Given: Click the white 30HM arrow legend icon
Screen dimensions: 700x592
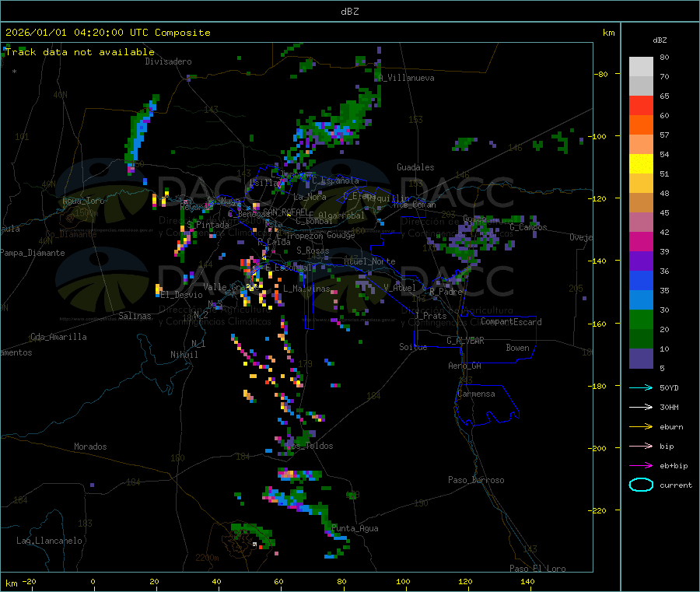Looking at the screenshot, I should (641, 407).
